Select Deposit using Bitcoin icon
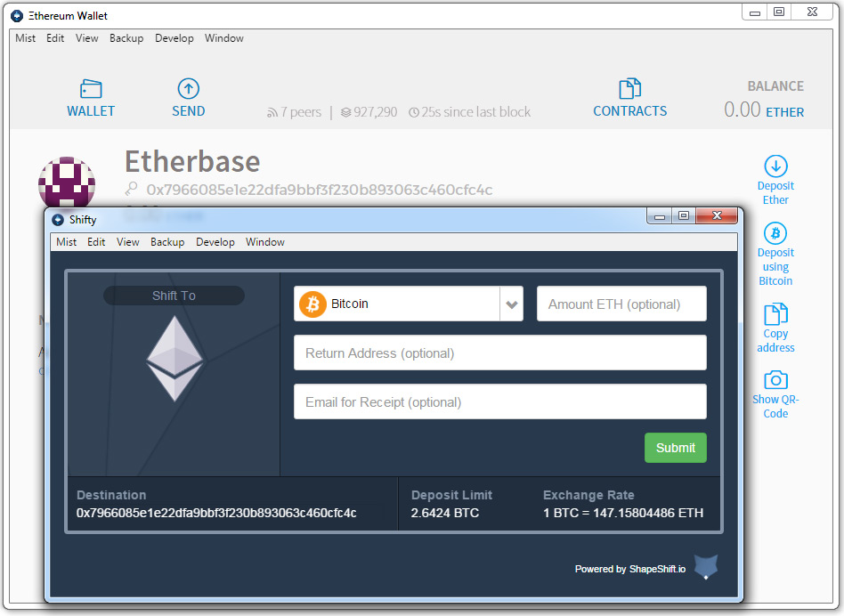The image size is (844, 616). pos(775,231)
